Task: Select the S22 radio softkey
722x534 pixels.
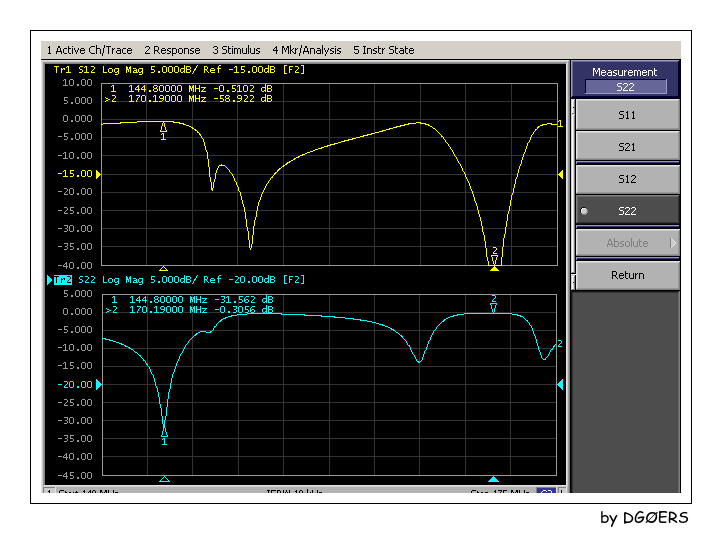Action: click(627, 211)
